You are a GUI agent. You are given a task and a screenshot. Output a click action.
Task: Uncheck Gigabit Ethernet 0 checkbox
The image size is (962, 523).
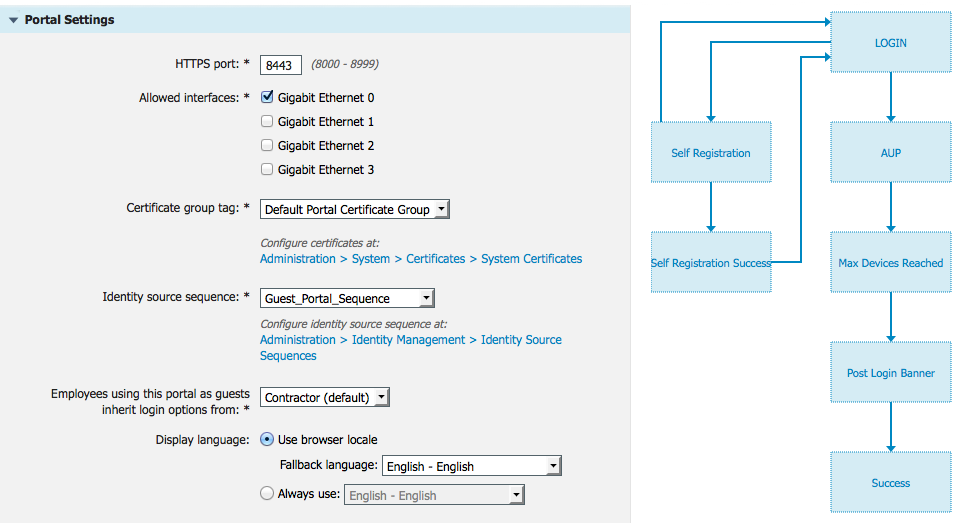(267, 98)
